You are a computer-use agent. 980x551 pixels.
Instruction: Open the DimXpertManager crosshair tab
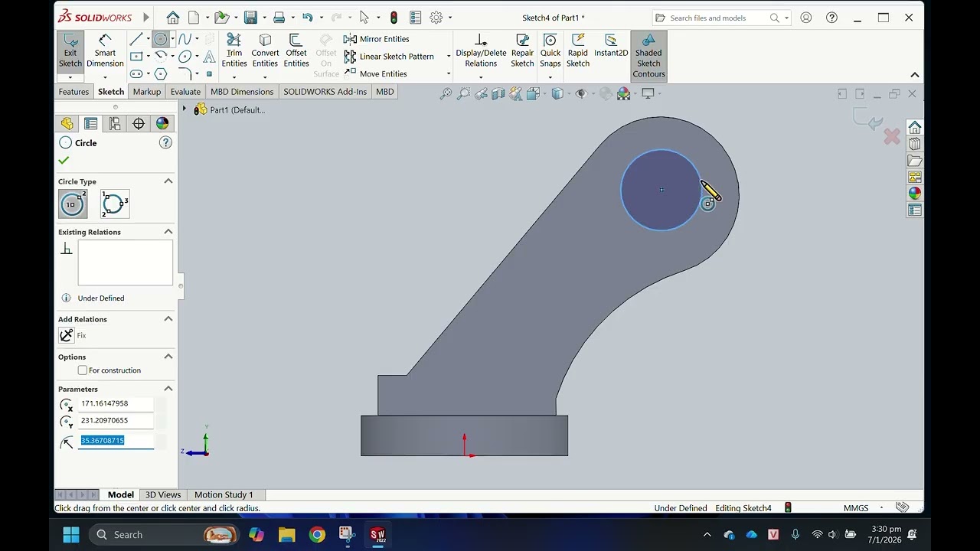point(139,124)
